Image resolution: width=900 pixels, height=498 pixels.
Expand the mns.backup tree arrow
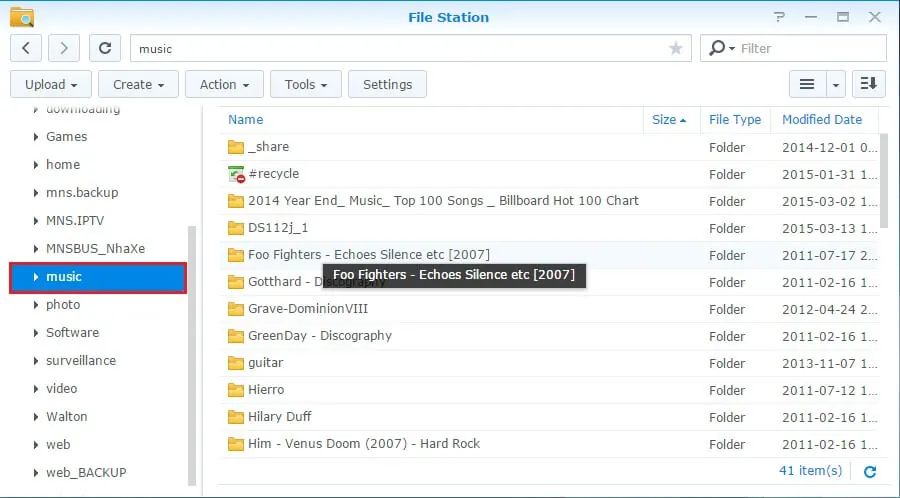pos(36,193)
